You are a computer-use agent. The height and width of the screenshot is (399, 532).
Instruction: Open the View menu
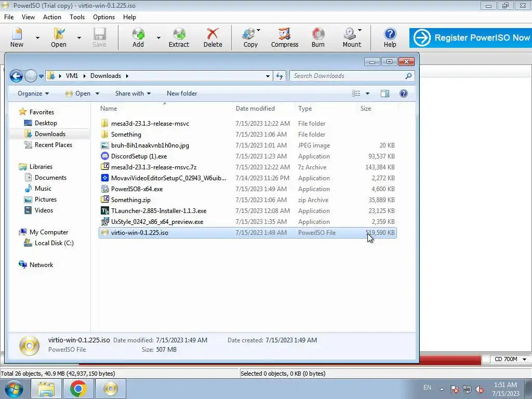pos(28,17)
